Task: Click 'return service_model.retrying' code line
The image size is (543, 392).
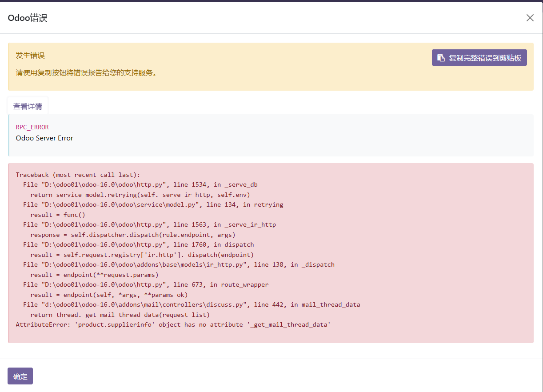Action: coord(140,195)
